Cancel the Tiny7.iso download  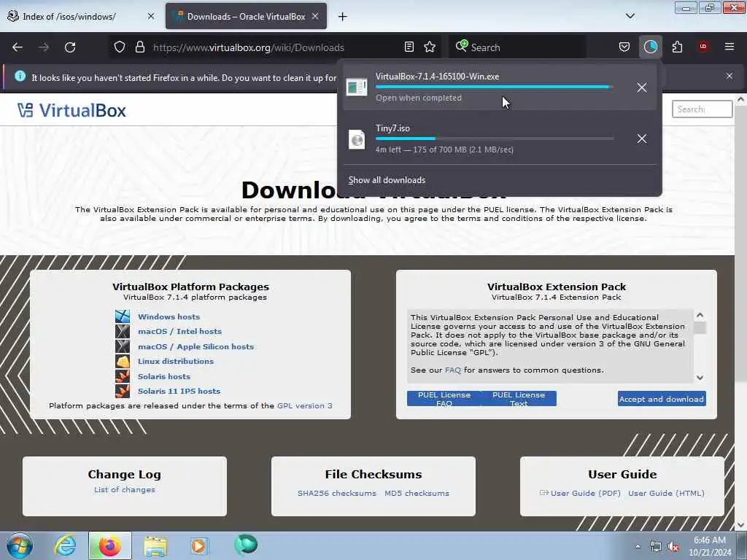(642, 139)
